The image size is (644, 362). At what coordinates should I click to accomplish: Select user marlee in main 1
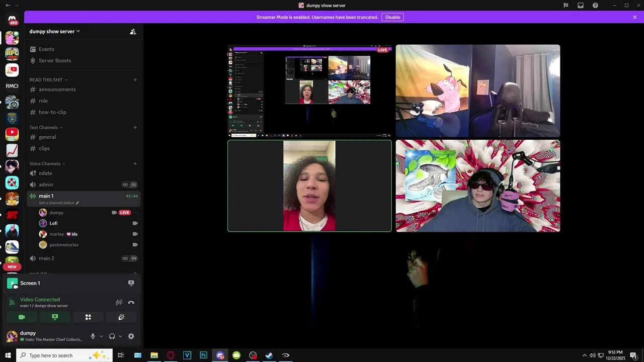click(87, 234)
